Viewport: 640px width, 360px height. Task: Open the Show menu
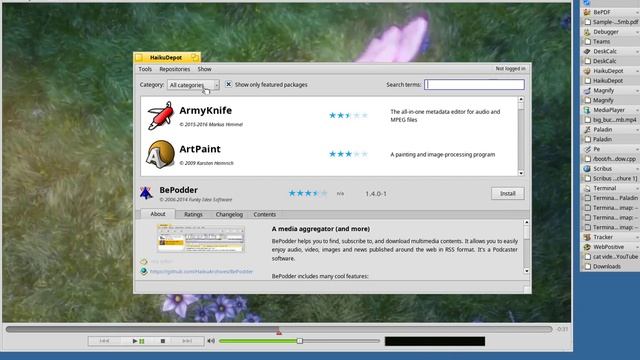coord(204,69)
